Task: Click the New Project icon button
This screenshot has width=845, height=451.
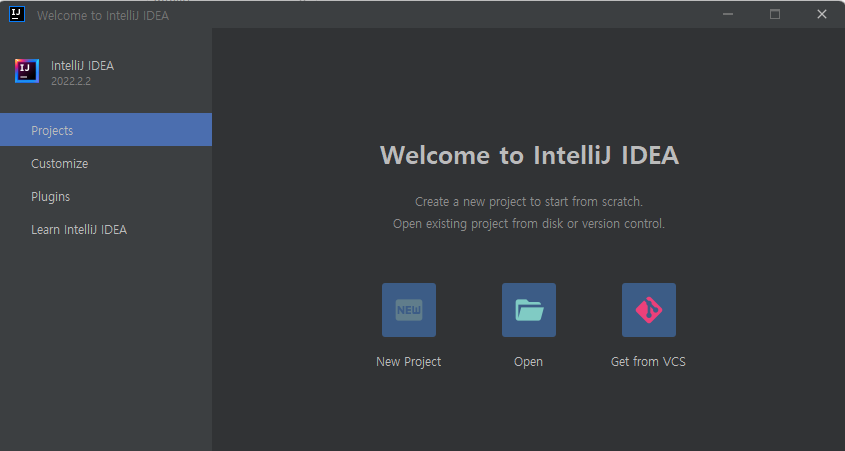Action: [x=408, y=310]
